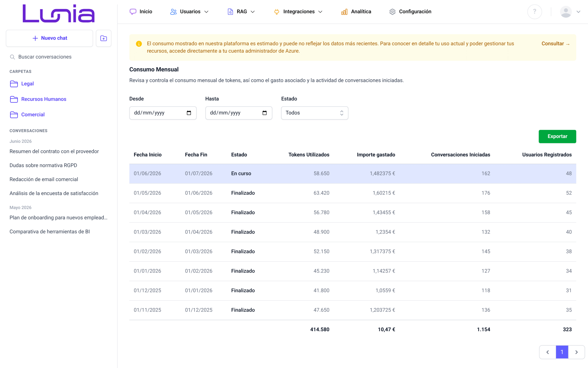Create a new folder with the folder-plus icon

[104, 38]
